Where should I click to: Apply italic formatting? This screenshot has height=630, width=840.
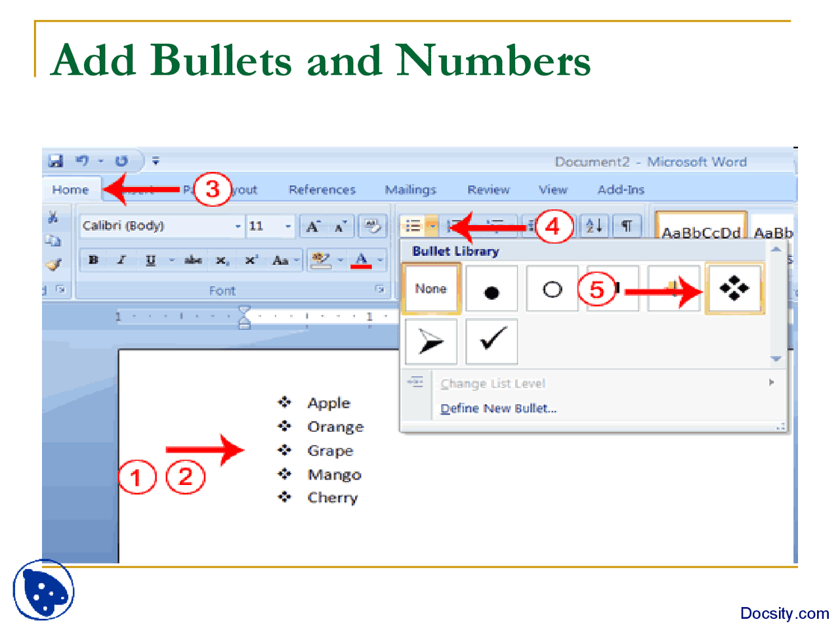point(121,260)
